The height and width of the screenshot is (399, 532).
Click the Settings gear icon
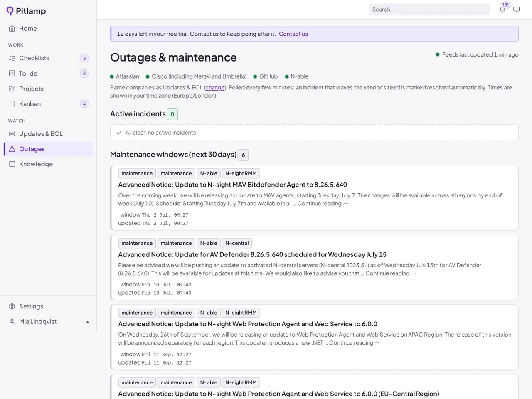(12, 306)
